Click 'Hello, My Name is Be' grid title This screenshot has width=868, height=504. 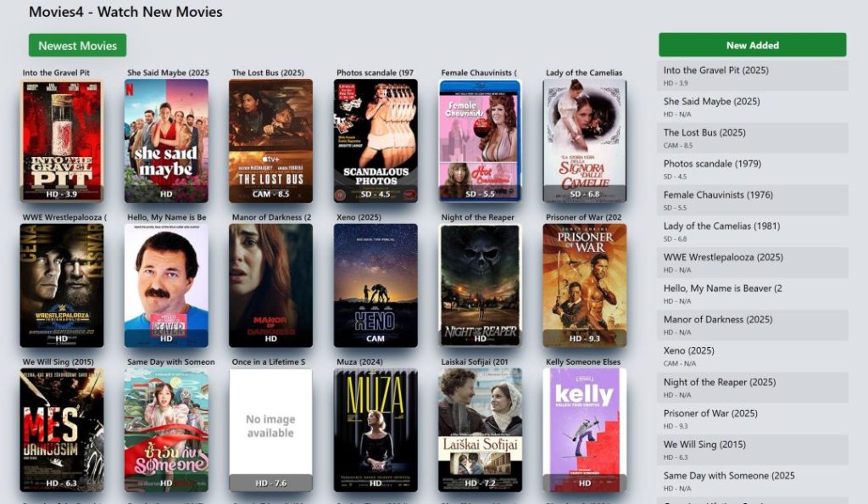[x=167, y=217]
